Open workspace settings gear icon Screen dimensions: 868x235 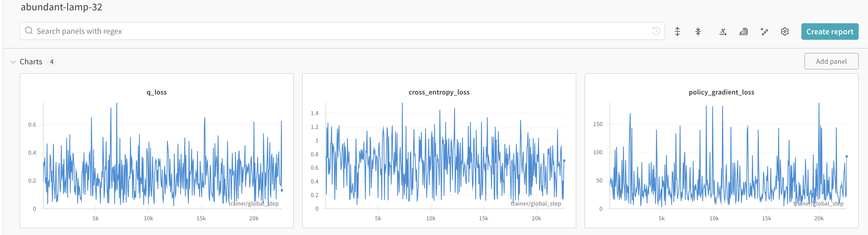[785, 32]
